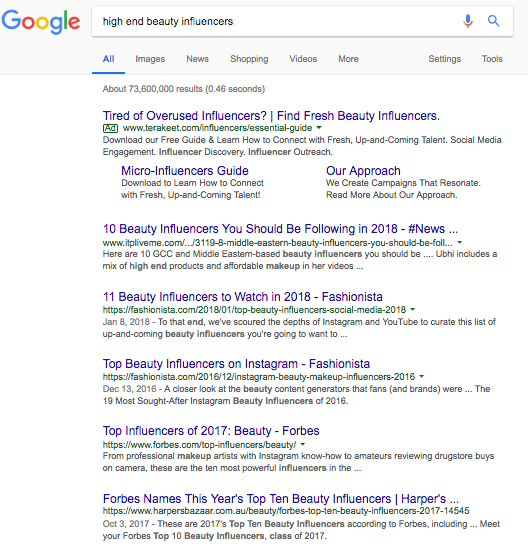Click the blue search magnifier icon
Image resolution: width=528 pixels, height=549 pixels.
coord(494,21)
